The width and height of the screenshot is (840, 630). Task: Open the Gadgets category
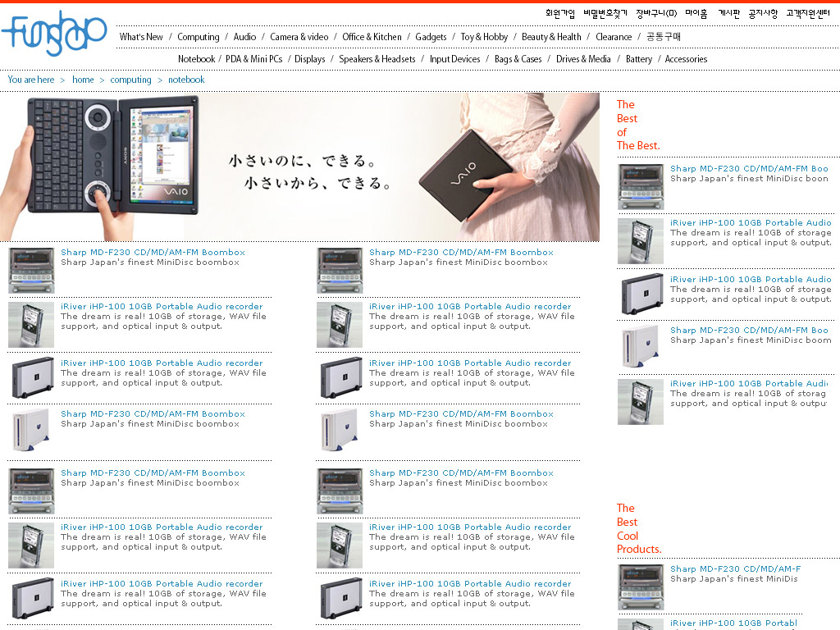click(x=431, y=37)
